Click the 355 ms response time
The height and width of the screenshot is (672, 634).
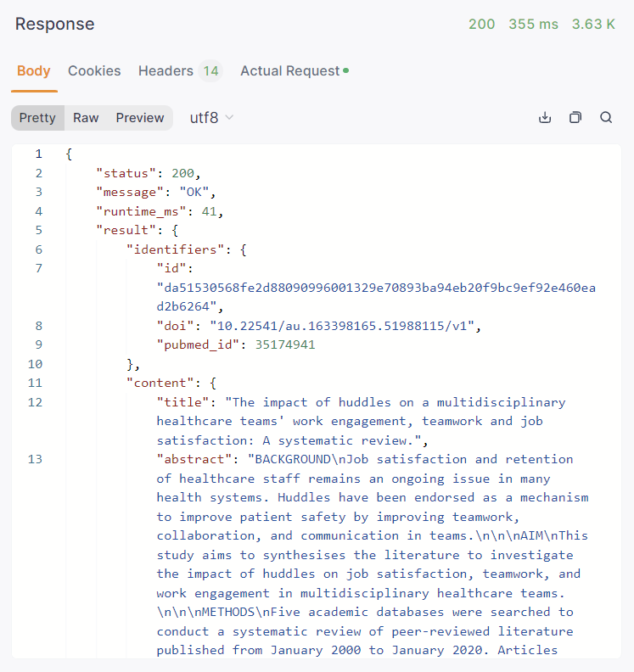(x=533, y=24)
